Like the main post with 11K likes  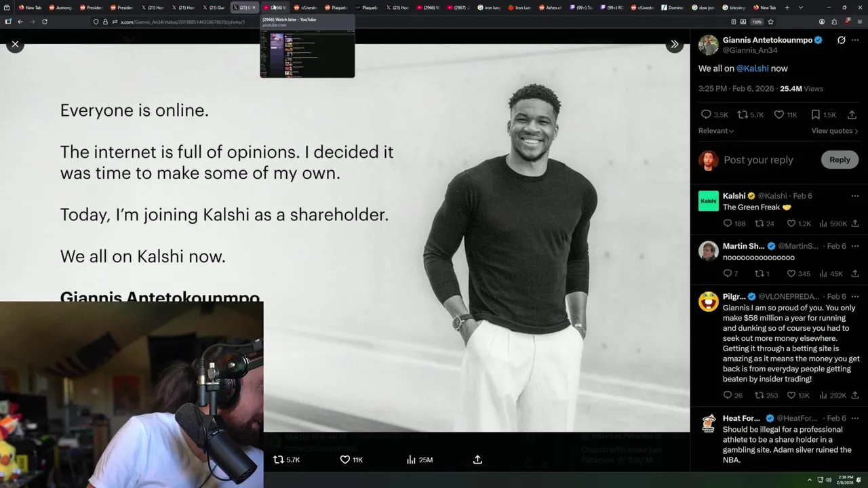[786, 115]
